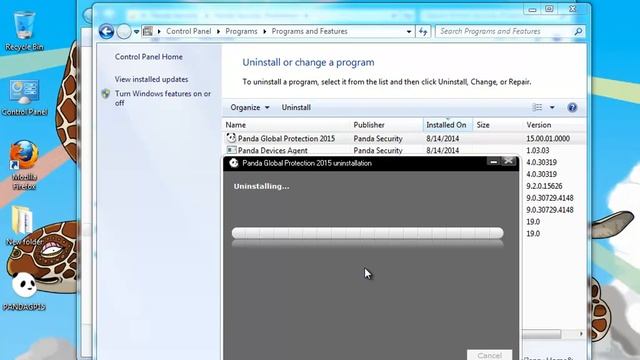Select Programs and Features breadcrumb
640x360 pixels.
tap(309, 31)
